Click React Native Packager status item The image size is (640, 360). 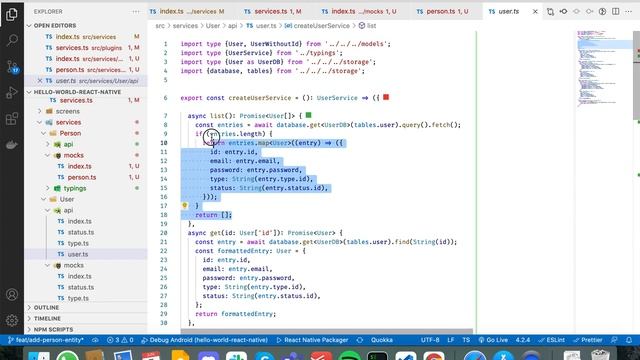tap(312, 340)
